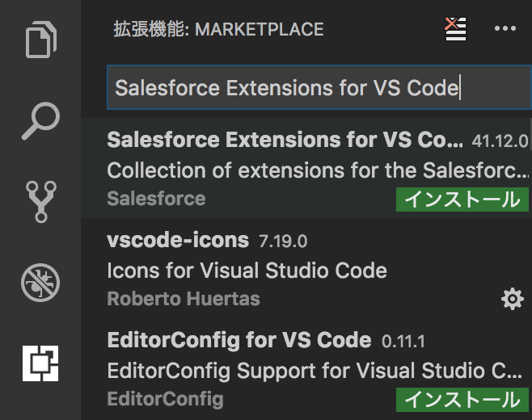Select the vscode-icons extension title

pyautogui.click(x=178, y=241)
